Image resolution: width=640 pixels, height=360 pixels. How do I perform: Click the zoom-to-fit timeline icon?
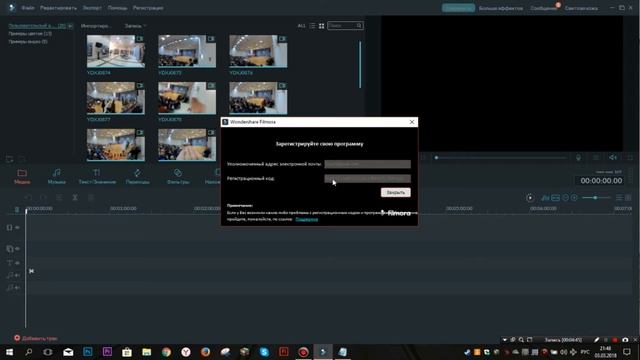pyautogui.click(x=556, y=198)
